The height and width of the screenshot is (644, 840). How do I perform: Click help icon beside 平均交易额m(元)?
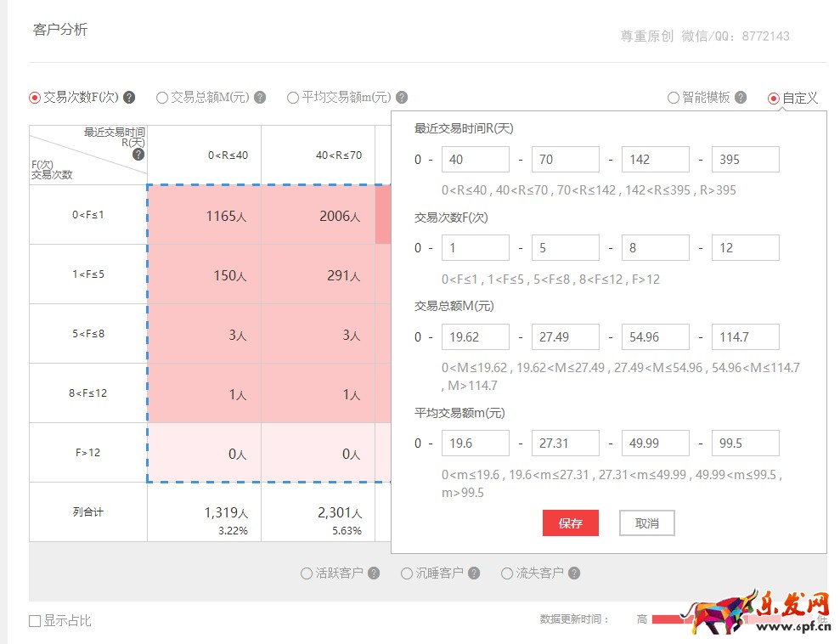[x=402, y=98]
